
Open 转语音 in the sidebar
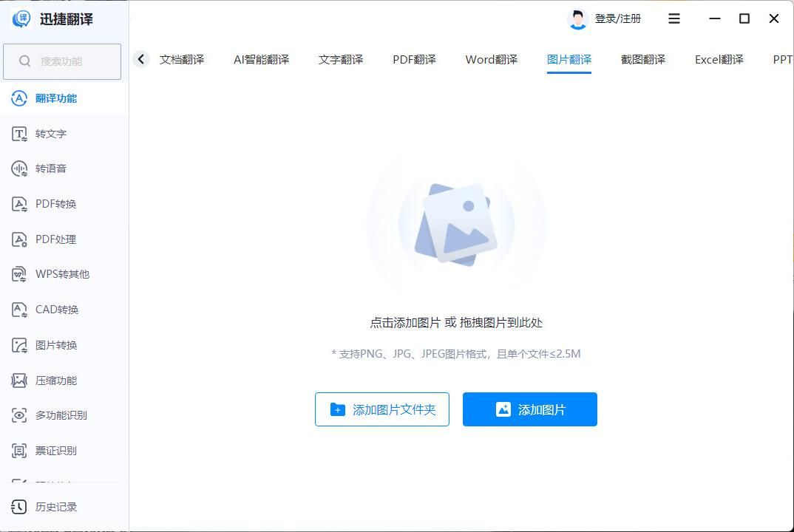coord(64,168)
